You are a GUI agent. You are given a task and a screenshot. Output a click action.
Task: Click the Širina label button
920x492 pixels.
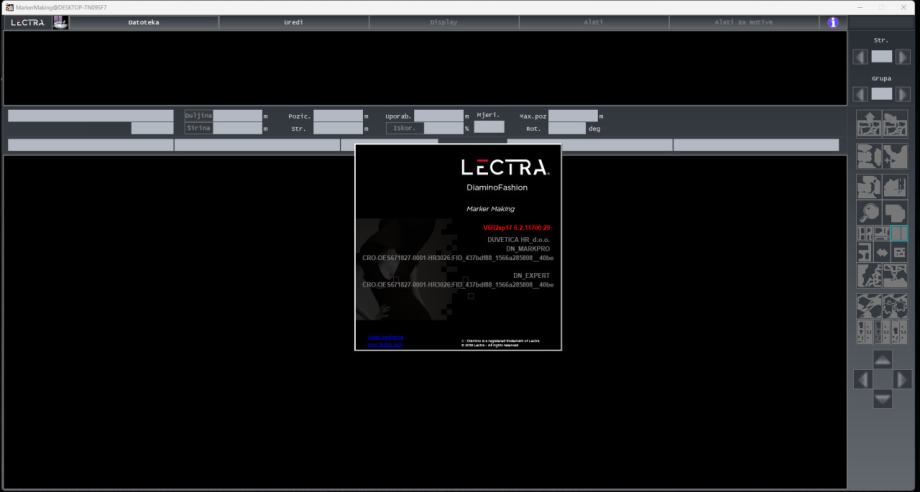[198, 128]
